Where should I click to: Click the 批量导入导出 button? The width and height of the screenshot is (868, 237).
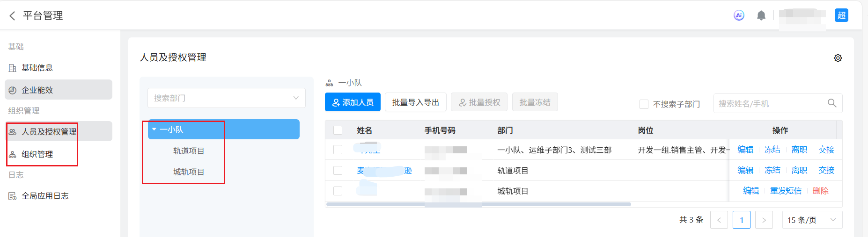[415, 102]
